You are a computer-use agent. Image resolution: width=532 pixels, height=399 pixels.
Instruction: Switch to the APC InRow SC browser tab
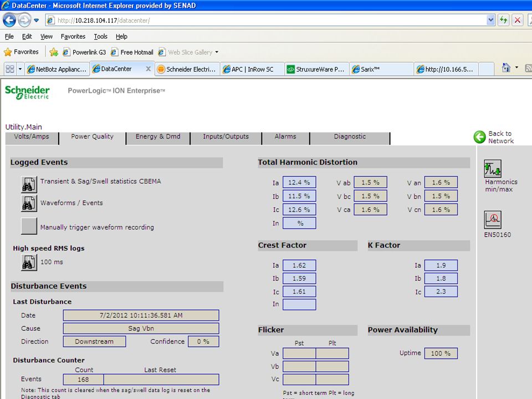[x=252, y=69]
